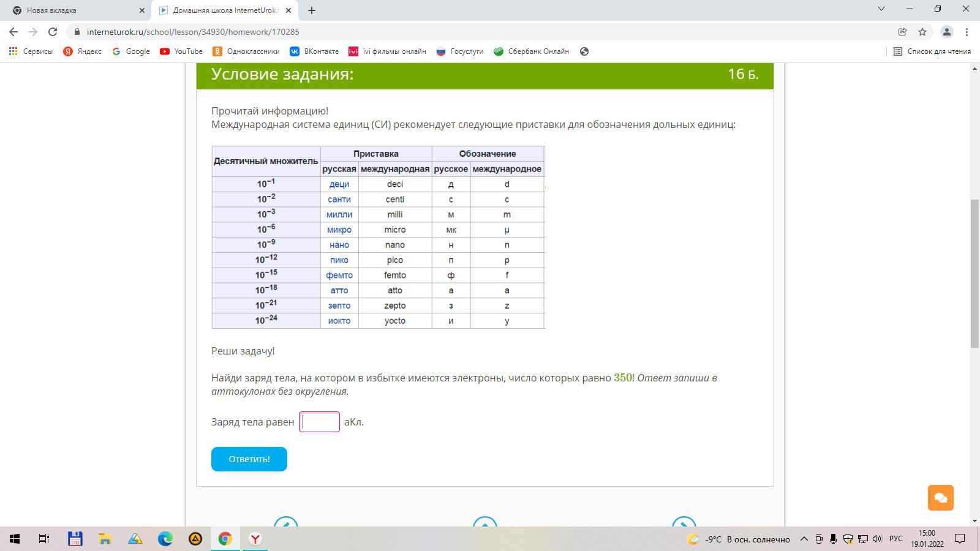Click the page vertical scrollbar thumb
980x551 pixels.
click(x=974, y=274)
